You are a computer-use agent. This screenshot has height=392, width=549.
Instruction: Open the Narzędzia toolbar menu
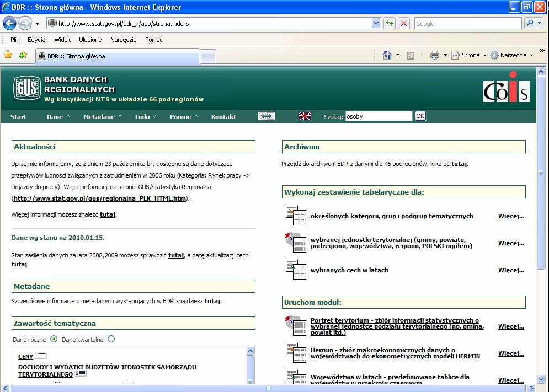511,55
